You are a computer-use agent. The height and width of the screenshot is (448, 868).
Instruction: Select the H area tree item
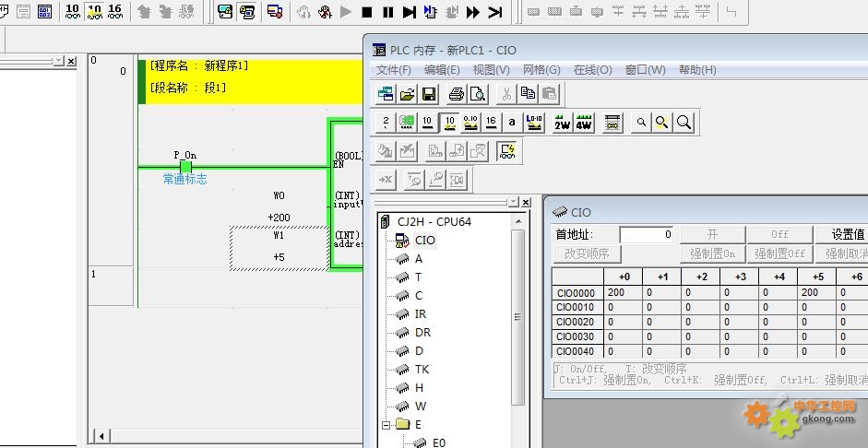click(419, 388)
